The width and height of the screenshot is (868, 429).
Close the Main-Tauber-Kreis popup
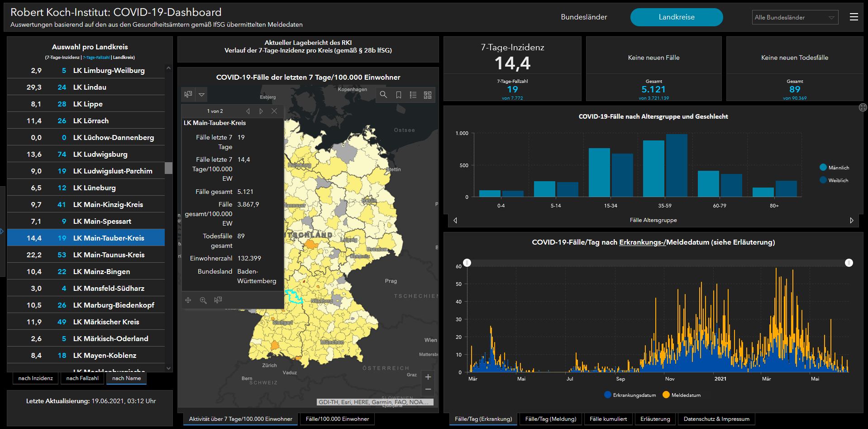274,111
